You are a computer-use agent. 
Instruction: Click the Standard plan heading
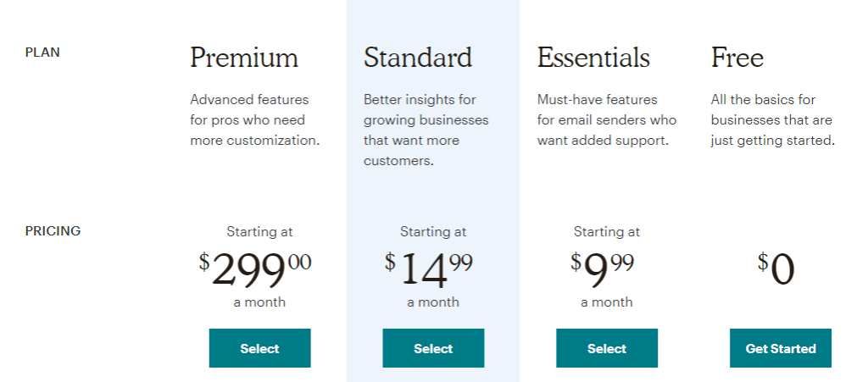tap(418, 58)
